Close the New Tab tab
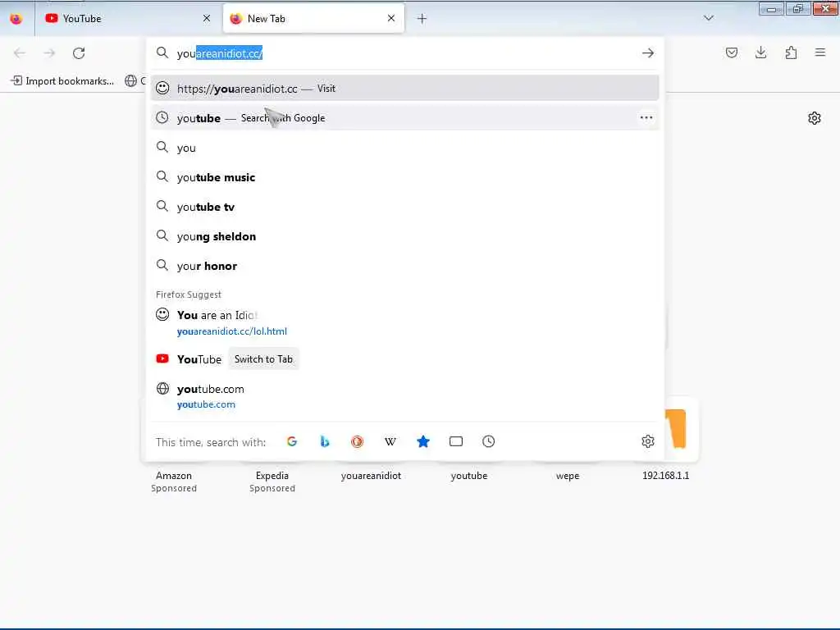The height and width of the screenshot is (630, 840). pyautogui.click(x=391, y=19)
